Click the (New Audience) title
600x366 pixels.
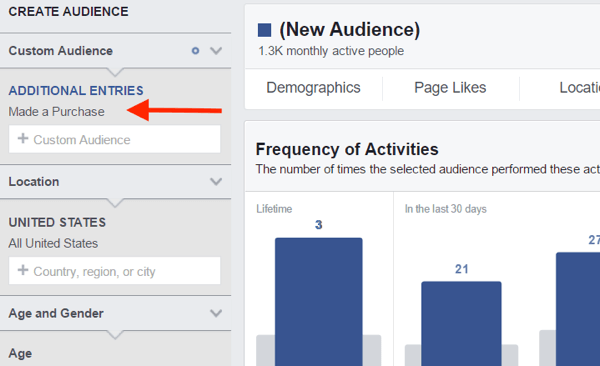tap(349, 30)
